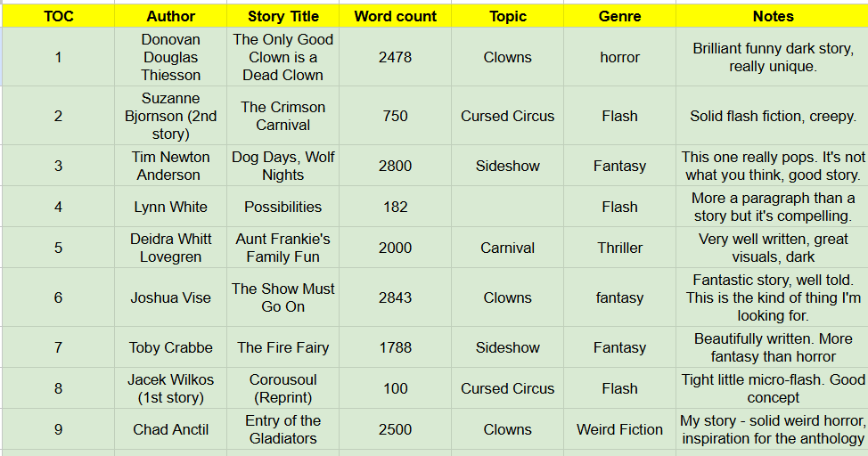Select the Carnival topic cell
The height and width of the screenshot is (456, 868).
click(x=507, y=248)
